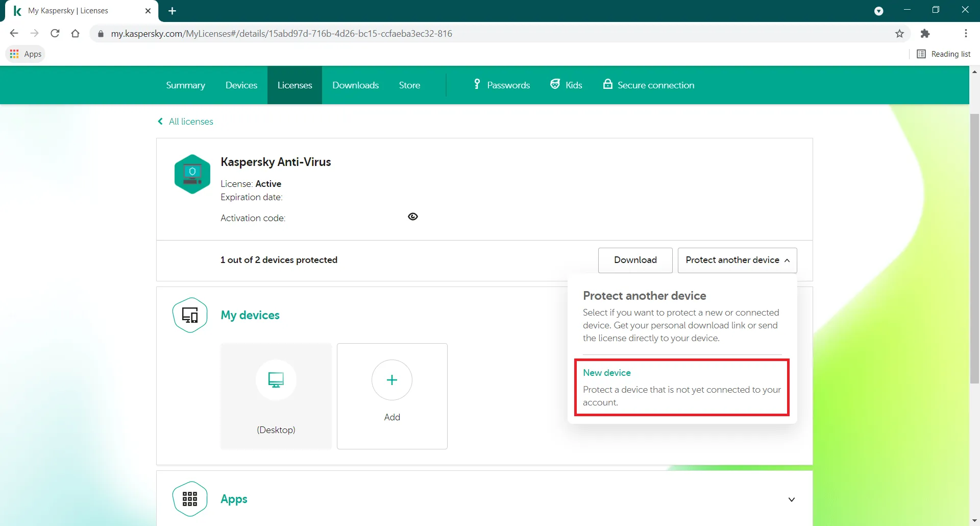Screen dimensions: 980x526
Task: Open Chrome's three-dot menu
Action: (x=966, y=33)
